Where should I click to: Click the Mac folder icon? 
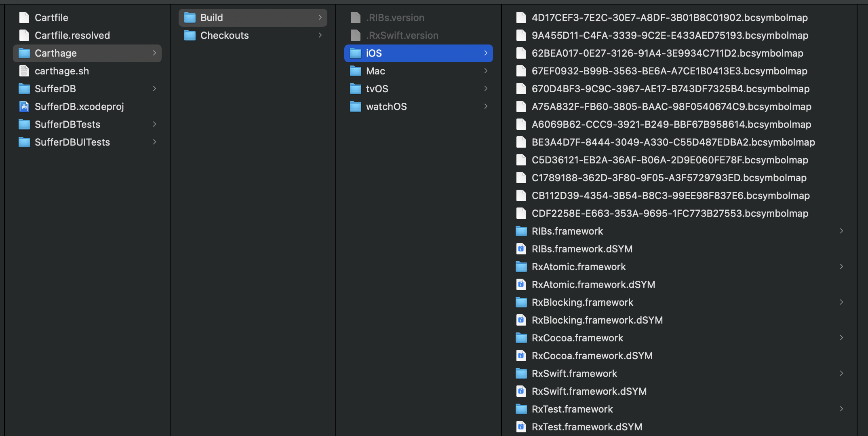(x=356, y=71)
